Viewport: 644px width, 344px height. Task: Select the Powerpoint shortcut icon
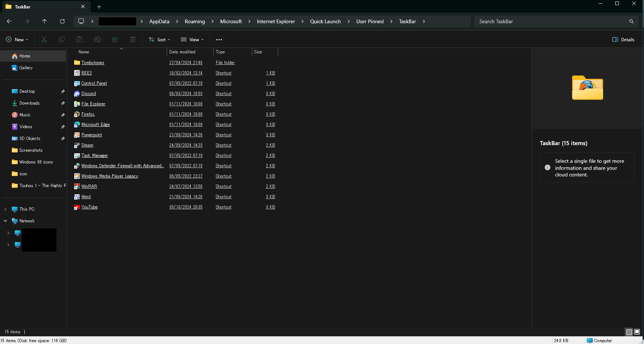[x=77, y=135]
